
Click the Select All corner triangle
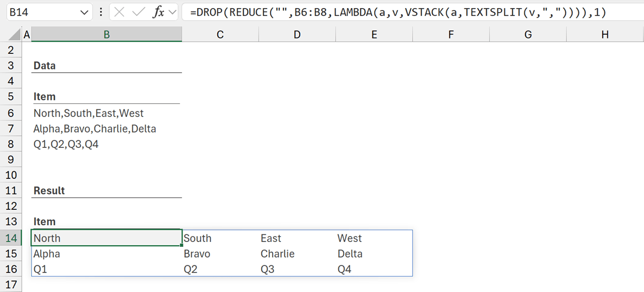pos(15,35)
